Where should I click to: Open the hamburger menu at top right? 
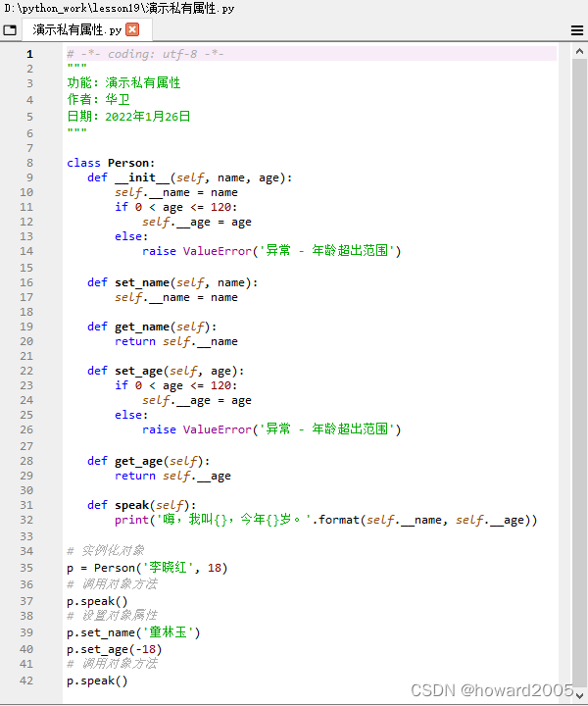(577, 30)
